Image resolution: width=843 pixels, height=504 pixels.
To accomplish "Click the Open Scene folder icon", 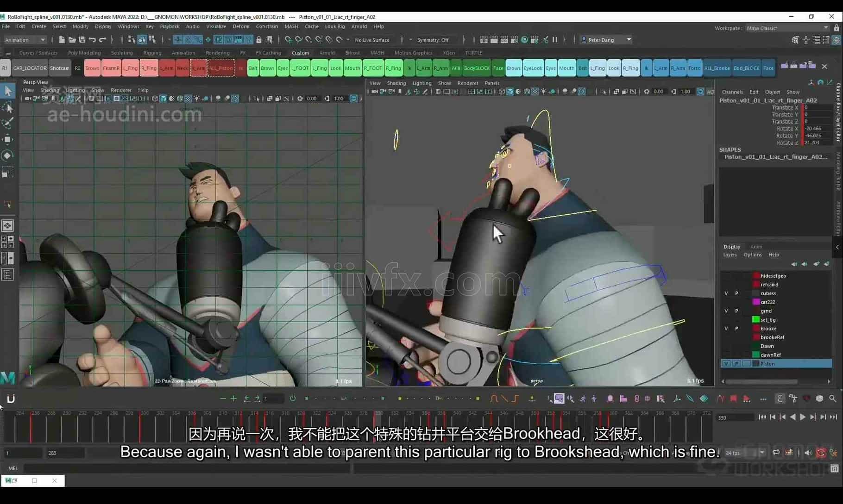I will pos(72,40).
